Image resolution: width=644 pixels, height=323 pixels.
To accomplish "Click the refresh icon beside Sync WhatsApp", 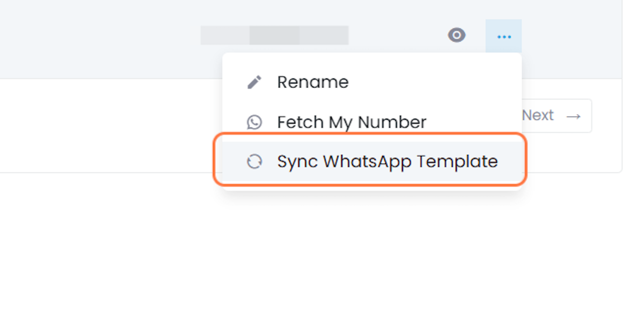I will pos(254,161).
